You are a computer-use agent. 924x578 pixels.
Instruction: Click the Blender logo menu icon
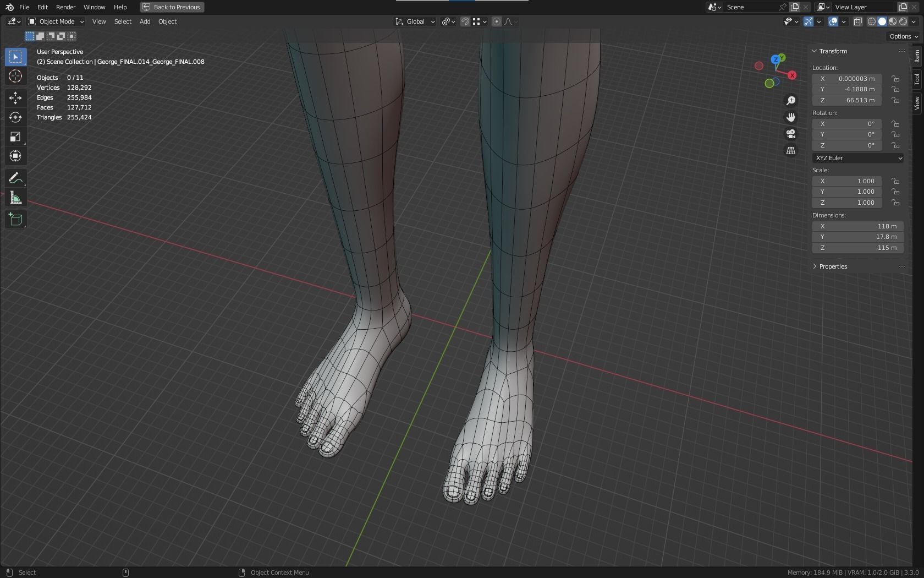9,7
